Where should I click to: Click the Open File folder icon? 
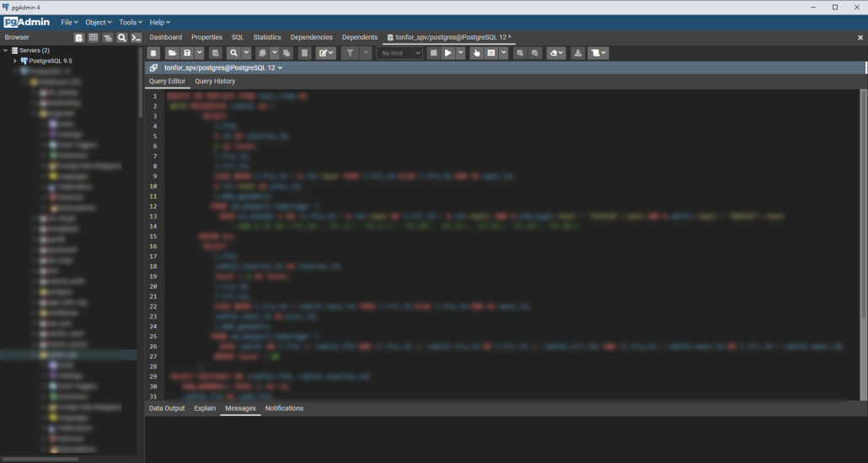(x=172, y=53)
